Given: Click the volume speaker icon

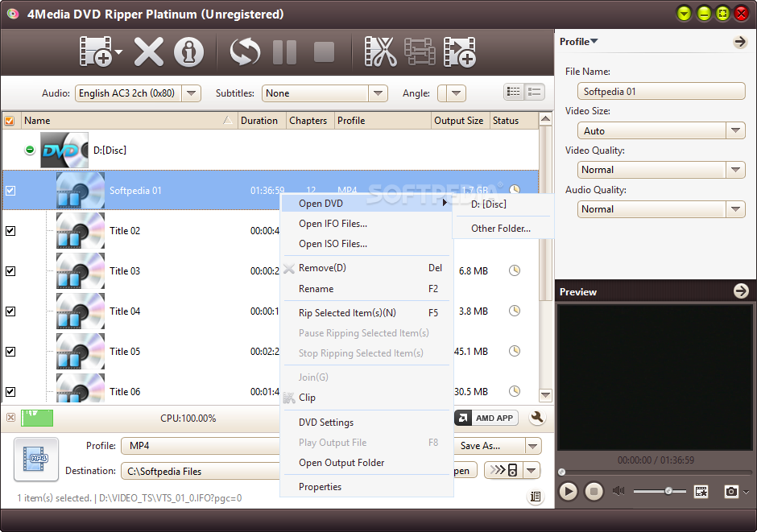Looking at the screenshot, I should click(618, 491).
